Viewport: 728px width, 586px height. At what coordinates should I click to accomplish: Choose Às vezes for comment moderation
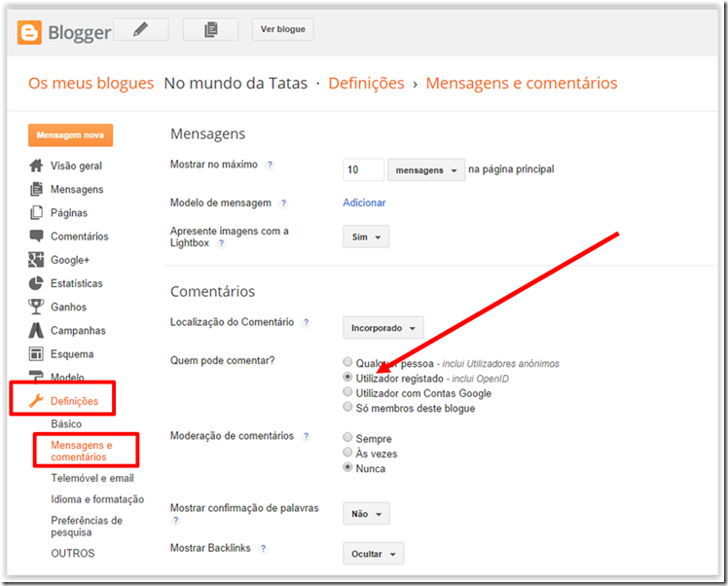(347, 452)
